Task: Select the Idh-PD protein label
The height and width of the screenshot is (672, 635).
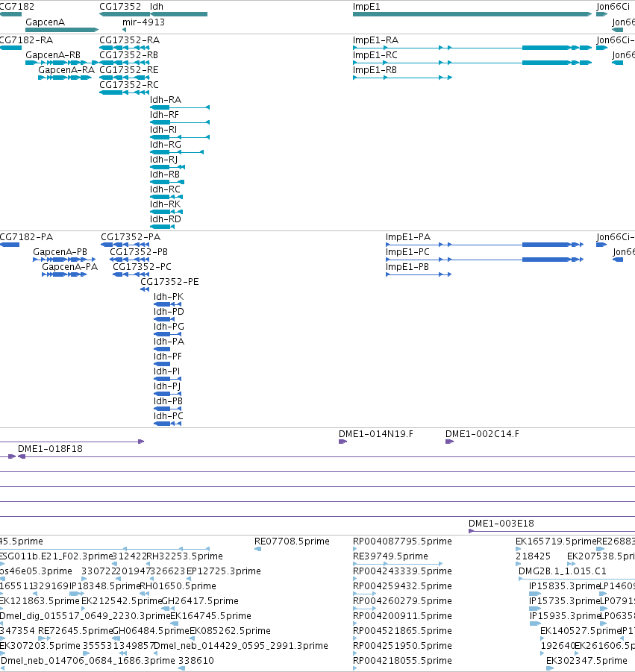Action: click(169, 312)
